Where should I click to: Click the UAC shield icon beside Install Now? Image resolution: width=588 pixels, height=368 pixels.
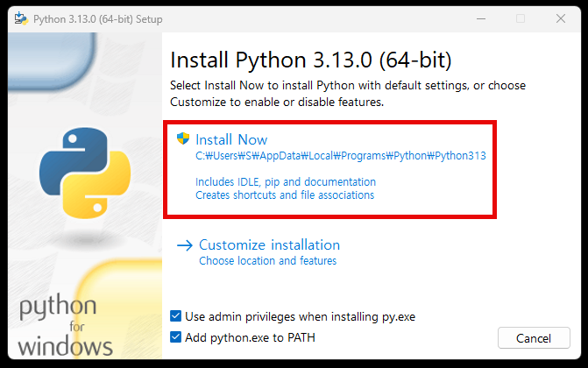coord(183,138)
